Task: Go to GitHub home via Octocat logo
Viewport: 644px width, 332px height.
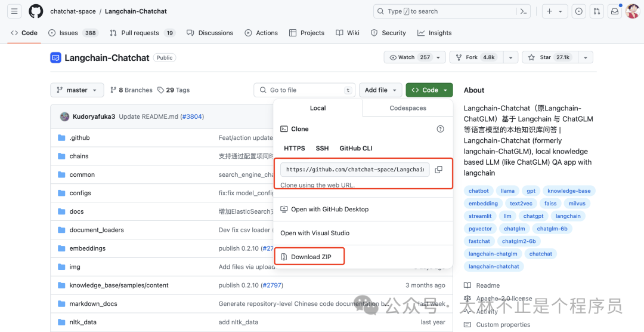Action: click(36, 11)
